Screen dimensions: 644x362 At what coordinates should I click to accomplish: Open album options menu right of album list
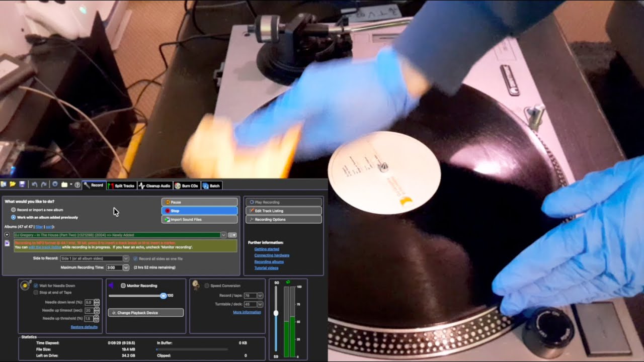[x=232, y=235]
